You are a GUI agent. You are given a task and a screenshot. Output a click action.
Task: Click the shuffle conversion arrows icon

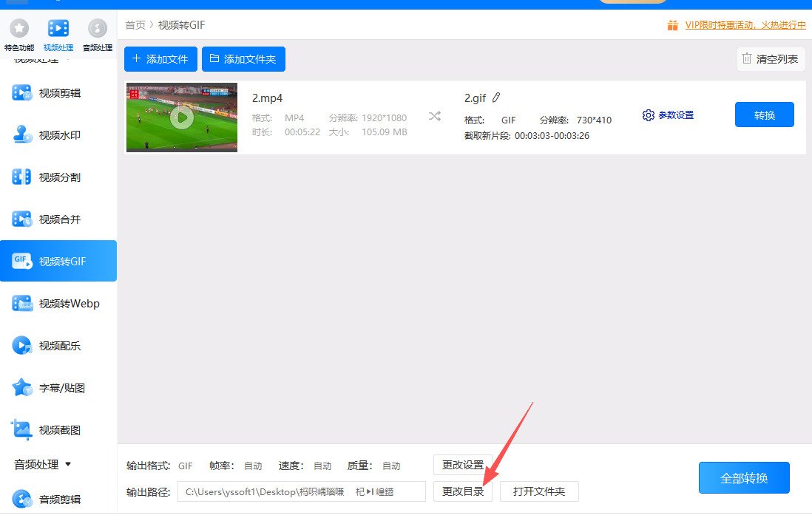(x=435, y=117)
